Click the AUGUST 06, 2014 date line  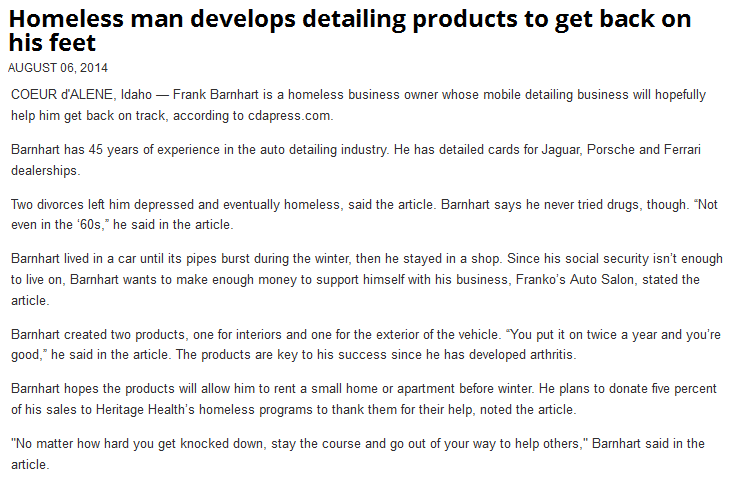point(58,67)
